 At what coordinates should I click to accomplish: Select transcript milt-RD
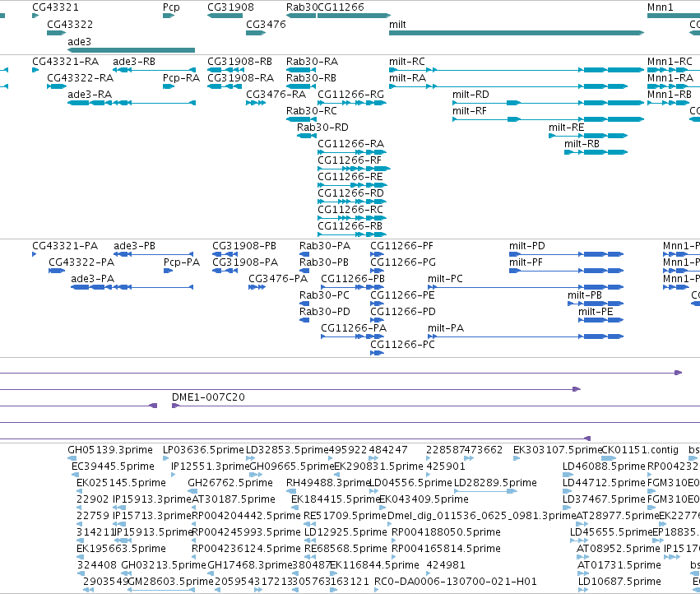point(548,103)
